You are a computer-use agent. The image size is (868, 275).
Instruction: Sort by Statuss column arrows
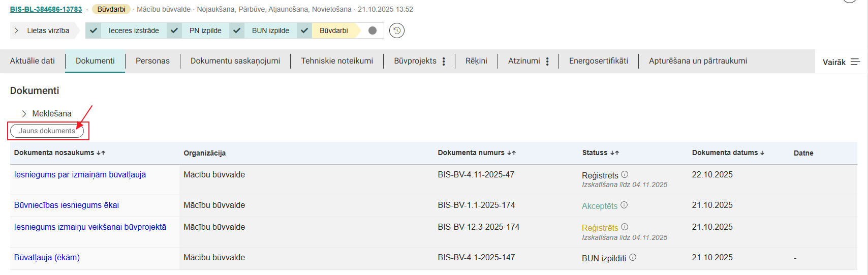[614, 153]
